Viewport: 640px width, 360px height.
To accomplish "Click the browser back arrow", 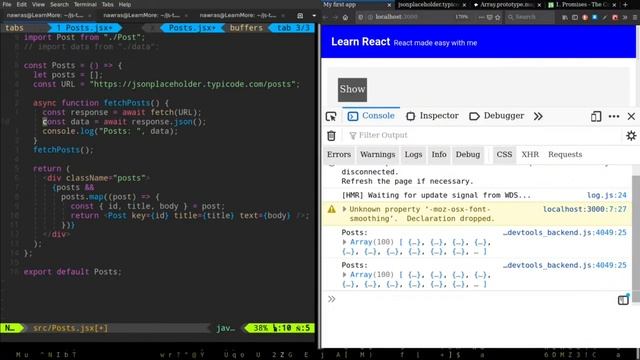I will tap(325, 18).
